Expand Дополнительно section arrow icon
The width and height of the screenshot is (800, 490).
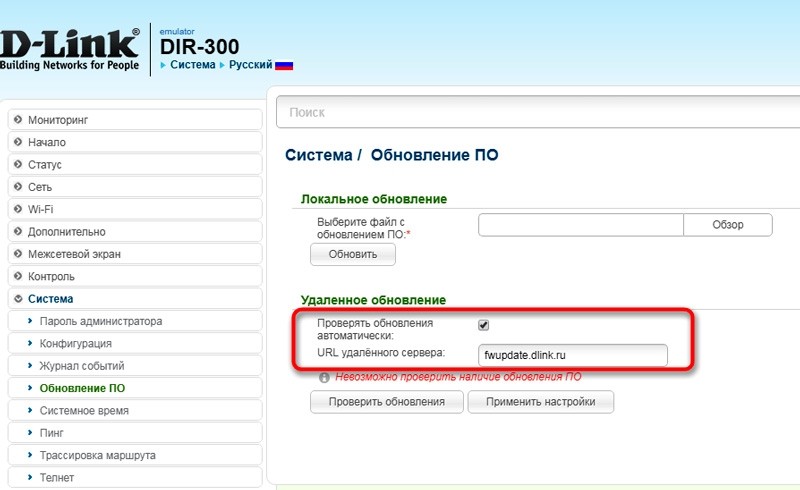(18, 231)
